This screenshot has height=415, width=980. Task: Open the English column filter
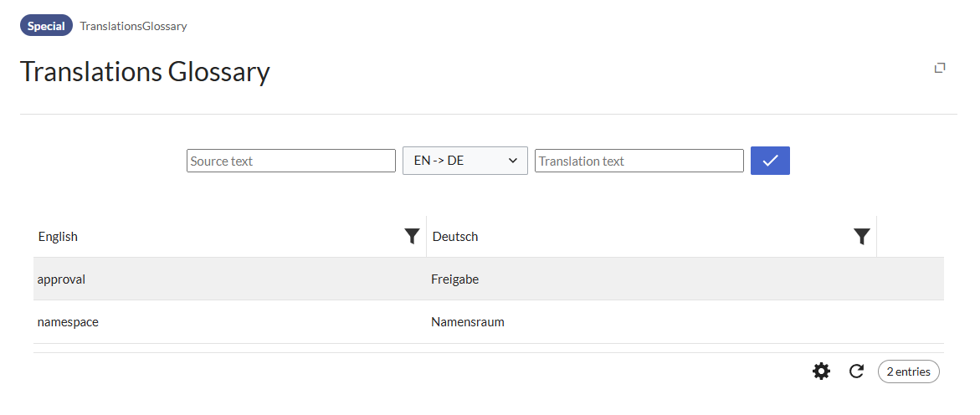coord(412,237)
